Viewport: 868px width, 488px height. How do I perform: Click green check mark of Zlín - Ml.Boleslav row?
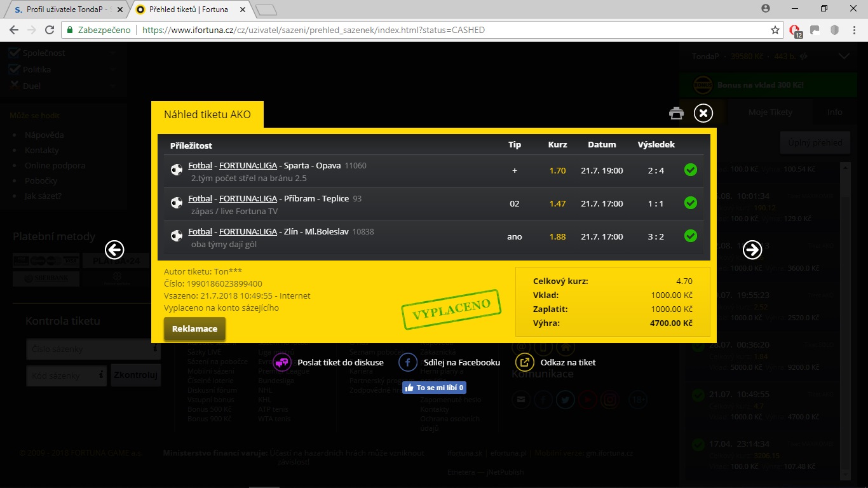click(x=691, y=236)
